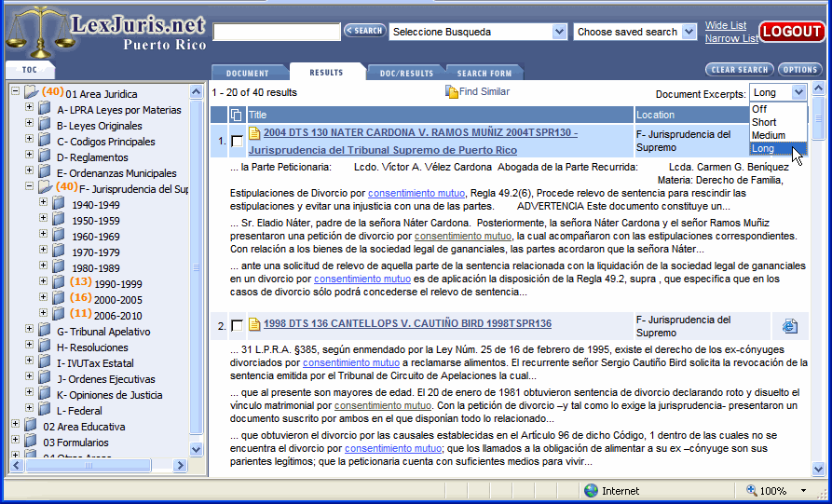832x504 pixels.
Task: Click the Title column header
Action: 441,115
